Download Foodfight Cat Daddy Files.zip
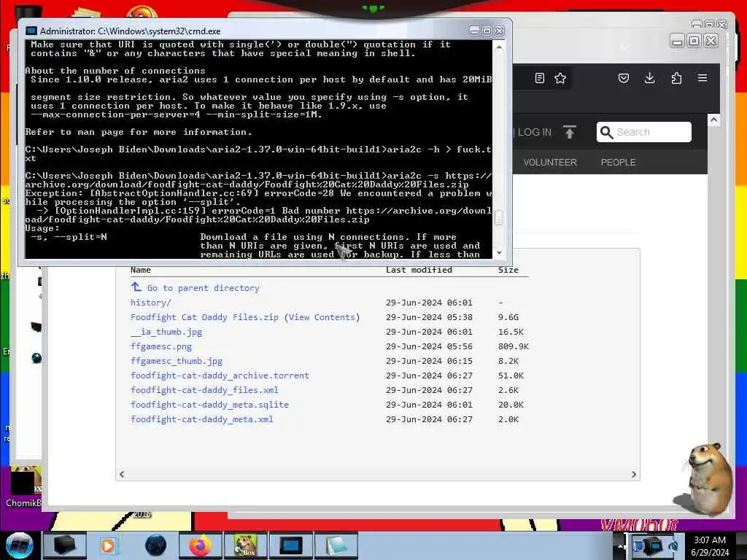 tap(204, 317)
